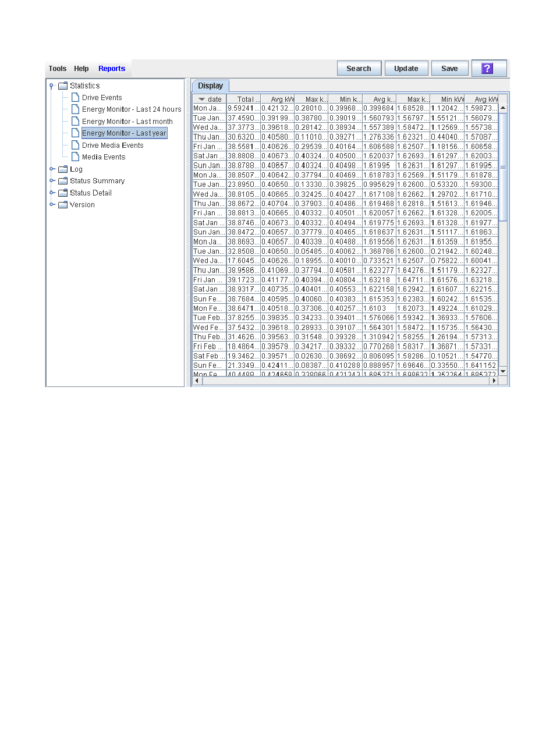Click the Status Summary folder icon
The image size is (553, 756).
pyautogui.click(x=63, y=181)
